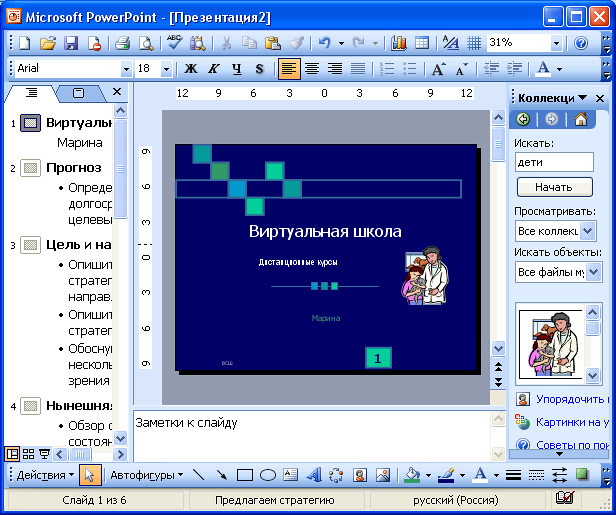The height and width of the screenshot is (515, 616).
Task: Align text to the left
Action: pos(289,69)
